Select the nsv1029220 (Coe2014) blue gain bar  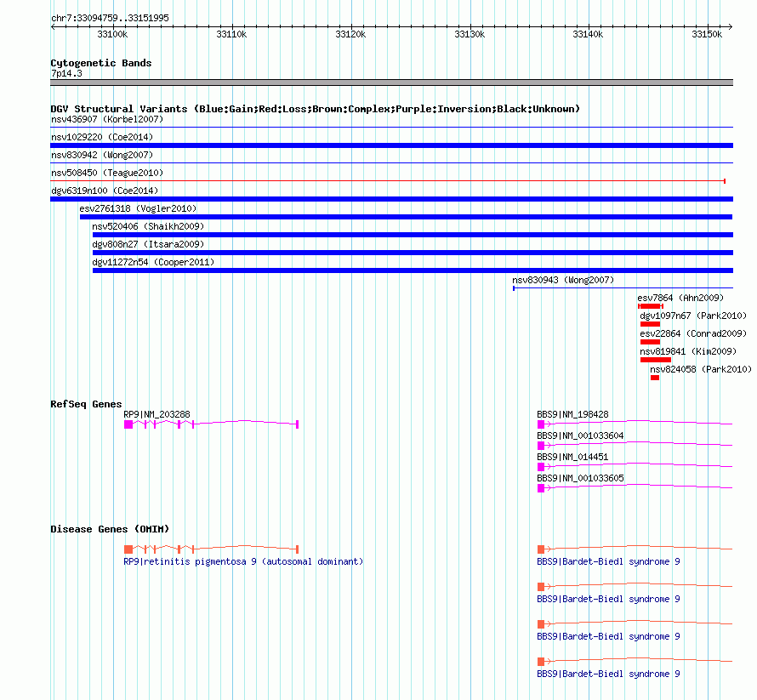pos(391,145)
